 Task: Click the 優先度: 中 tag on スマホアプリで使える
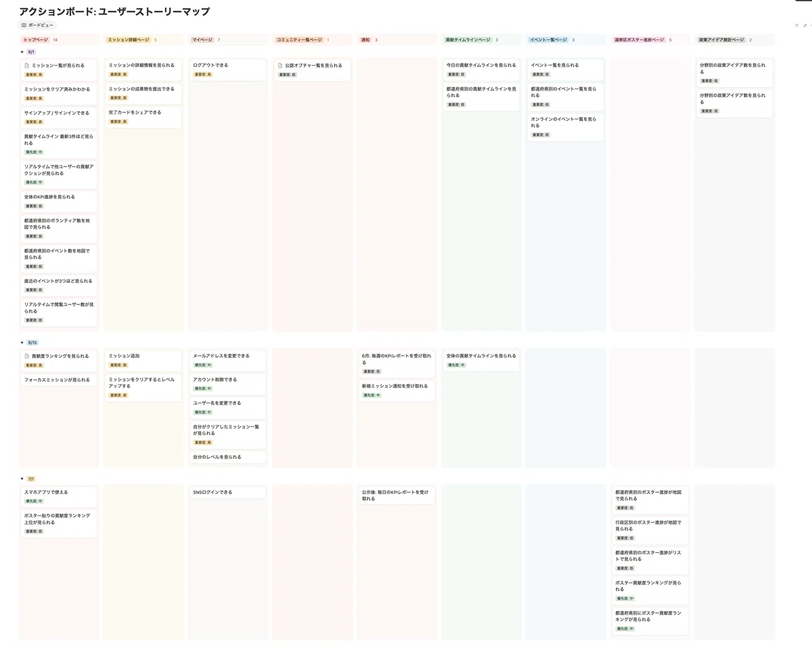(x=34, y=501)
